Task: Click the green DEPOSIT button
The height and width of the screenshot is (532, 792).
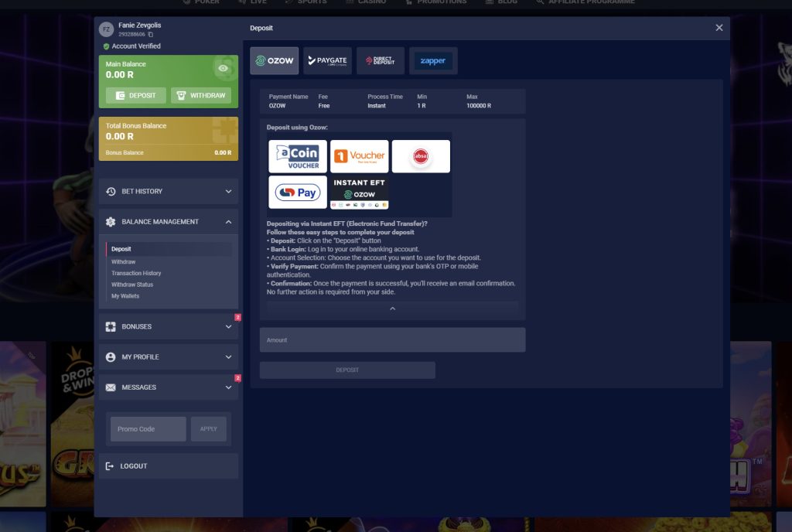Action: [x=136, y=95]
